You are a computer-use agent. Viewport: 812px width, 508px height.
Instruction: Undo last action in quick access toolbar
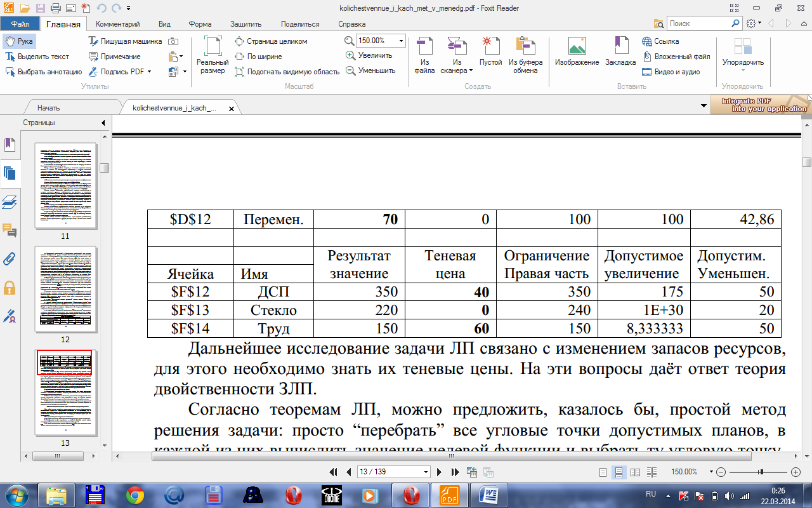(100, 8)
